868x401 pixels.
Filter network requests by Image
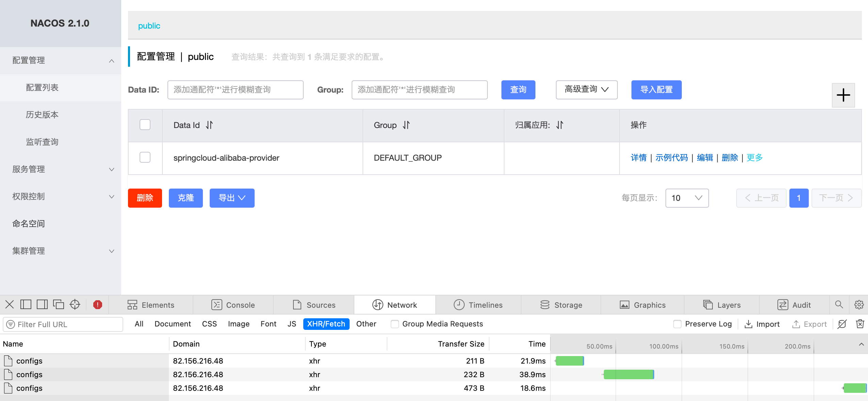pyautogui.click(x=239, y=324)
